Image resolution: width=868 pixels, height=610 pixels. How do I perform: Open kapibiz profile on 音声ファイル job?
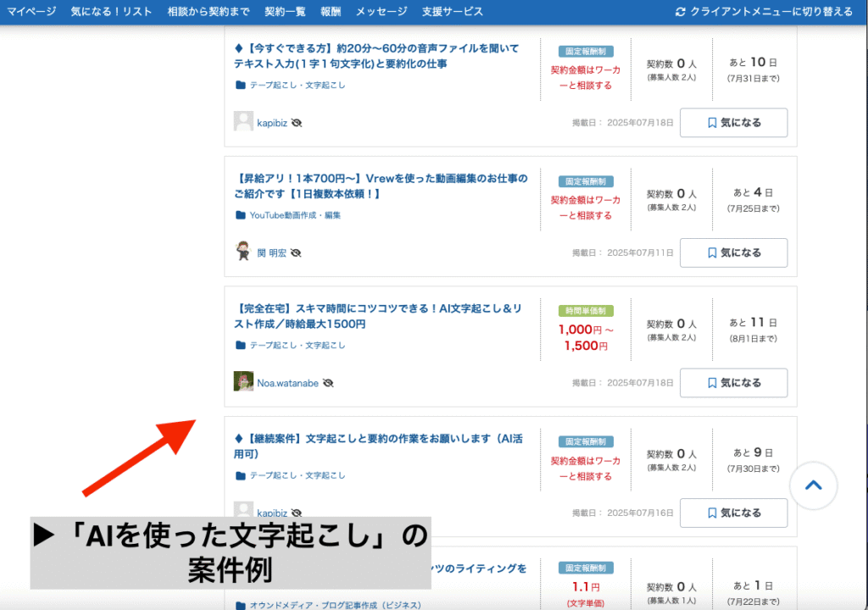(x=272, y=123)
